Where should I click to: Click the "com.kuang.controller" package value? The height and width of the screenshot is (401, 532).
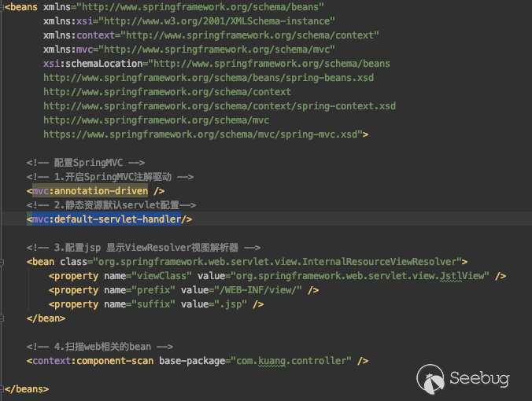point(291,361)
